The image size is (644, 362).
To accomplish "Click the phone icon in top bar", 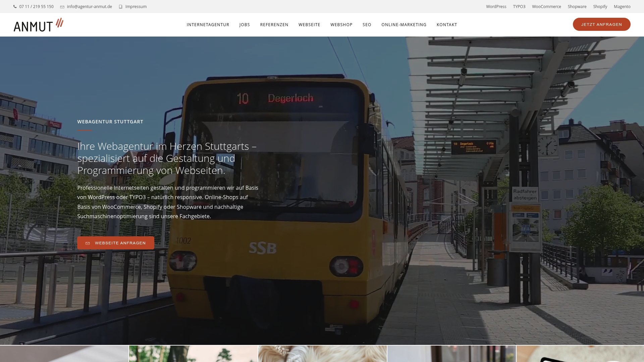I will click(x=15, y=7).
